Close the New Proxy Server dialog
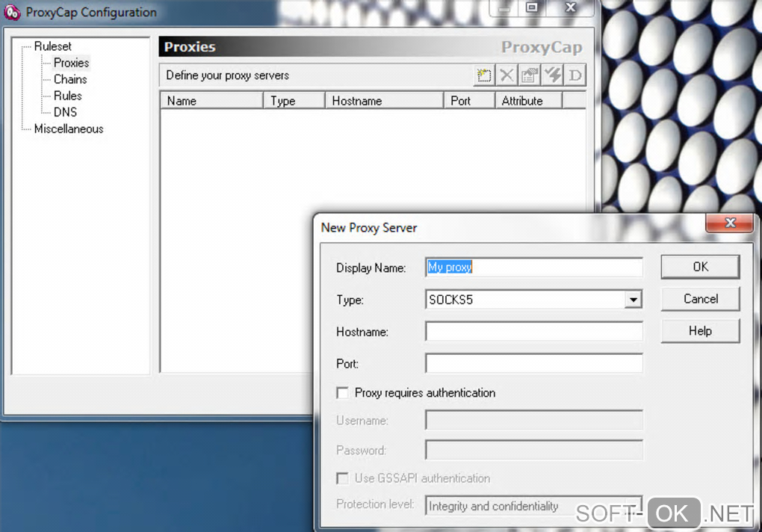The width and height of the screenshot is (762, 532). 729,223
